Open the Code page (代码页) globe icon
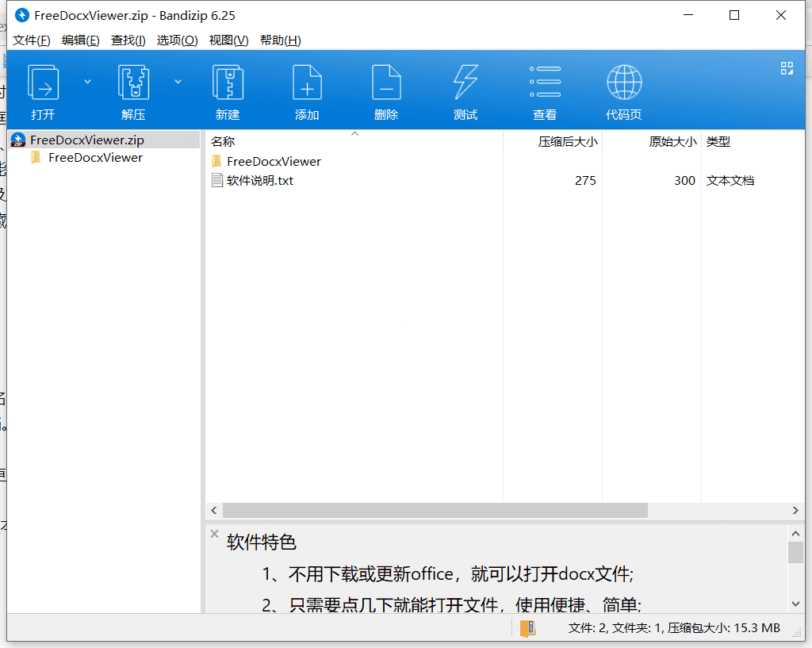Screen dimensions: 812x648 (x=624, y=82)
